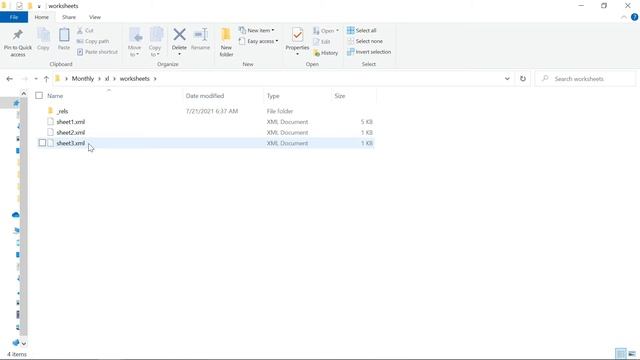Click Paste shortcut command
Screen dimensions: 640x360
tap(97, 52)
